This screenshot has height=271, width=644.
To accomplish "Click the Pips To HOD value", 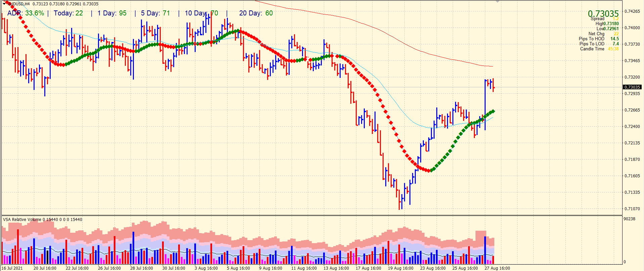I will pos(614,39).
